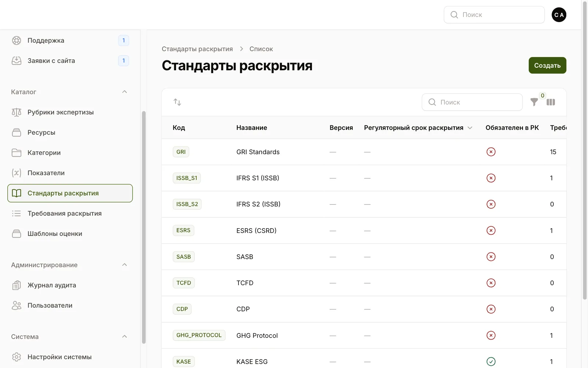Click the Версия column header

[x=341, y=128]
